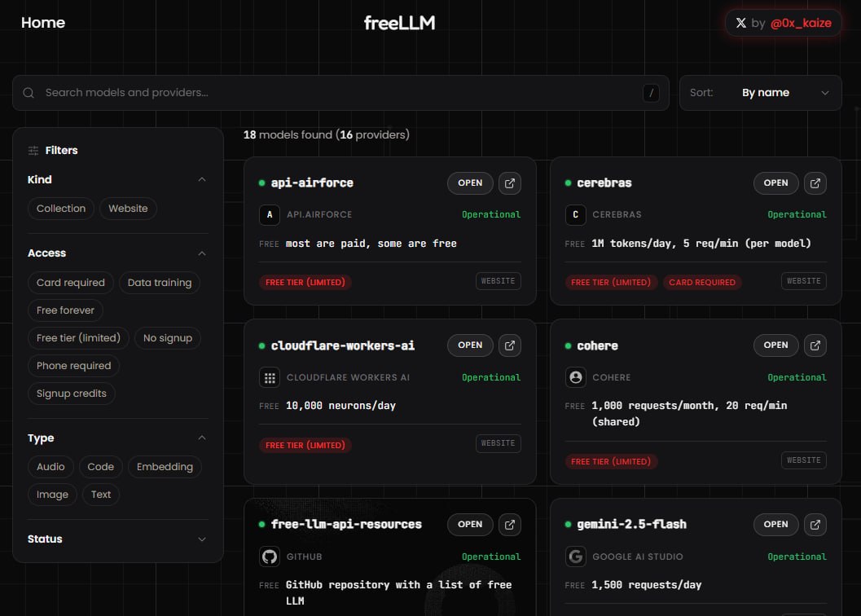The image size is (861, 616).
Task: Toggle the Website kind filter
Action: pyautogui.click(x=128, y=209)
